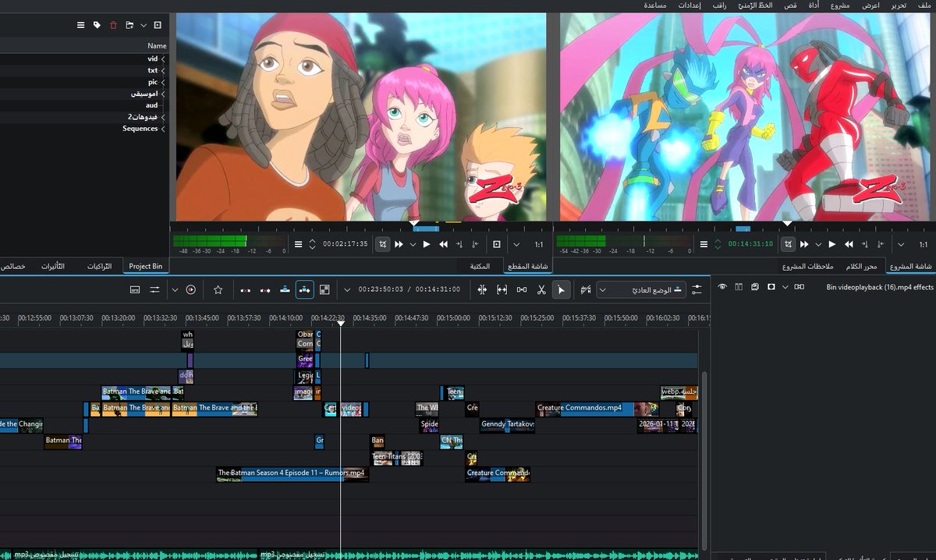
Task: Toggle crop edit mode in clip monitor
Action: point(383,244)
